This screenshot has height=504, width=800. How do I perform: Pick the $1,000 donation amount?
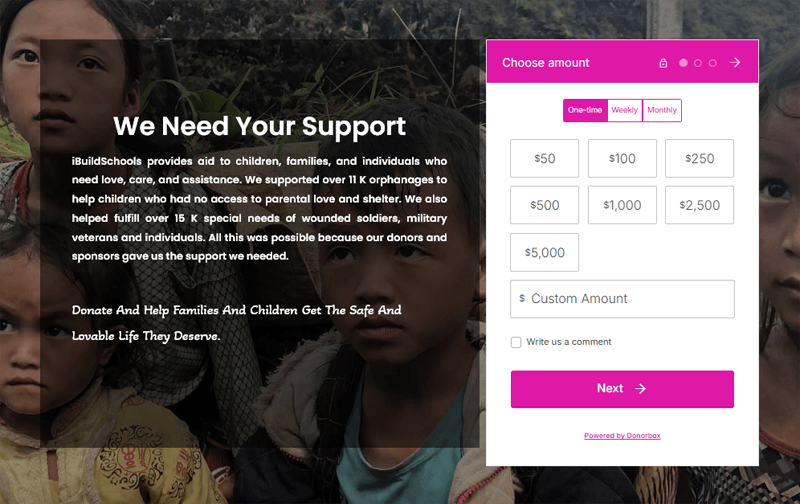tap(622, 205)
